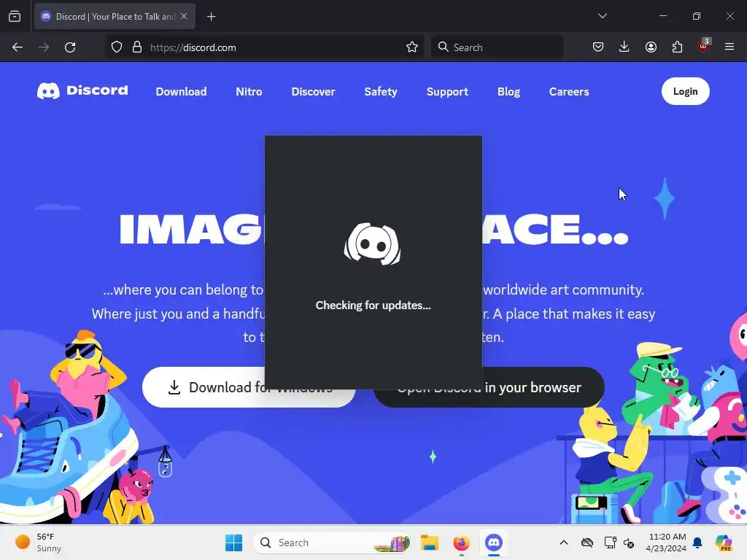Expand the hidden system tray icons chevron
747x560 pixels.
coord(564,542)
